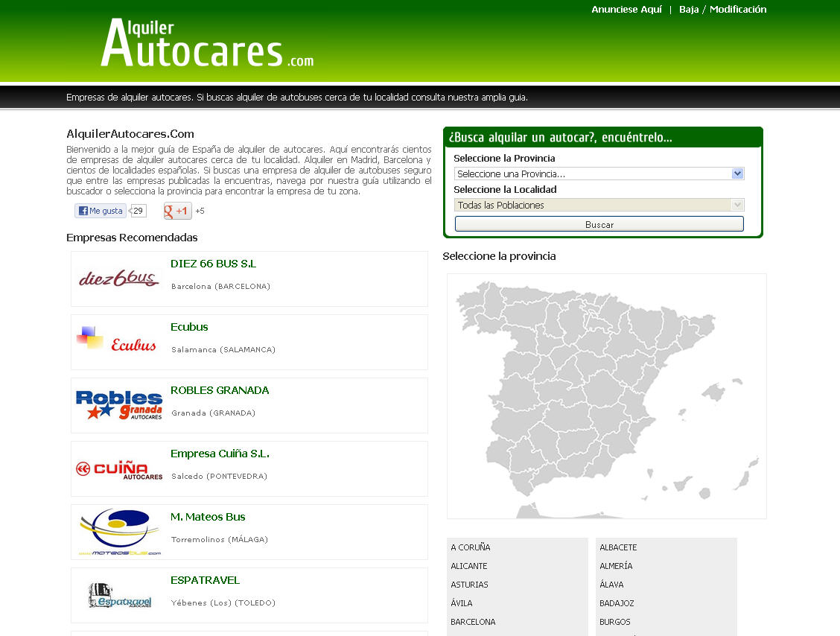Click the Seleccione la provincia heading
Viewport: 840px width, 636px height.
pyautogui.click(x=499, y=256)
